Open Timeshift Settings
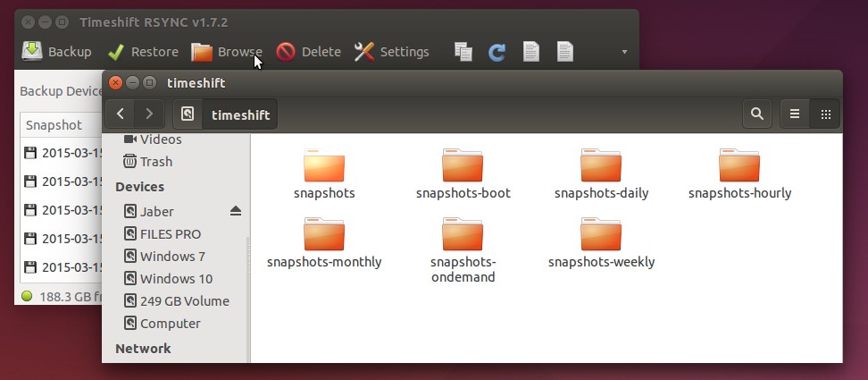Screen dimensions: 868x380 pyautogui.click(x=391, y=52)
